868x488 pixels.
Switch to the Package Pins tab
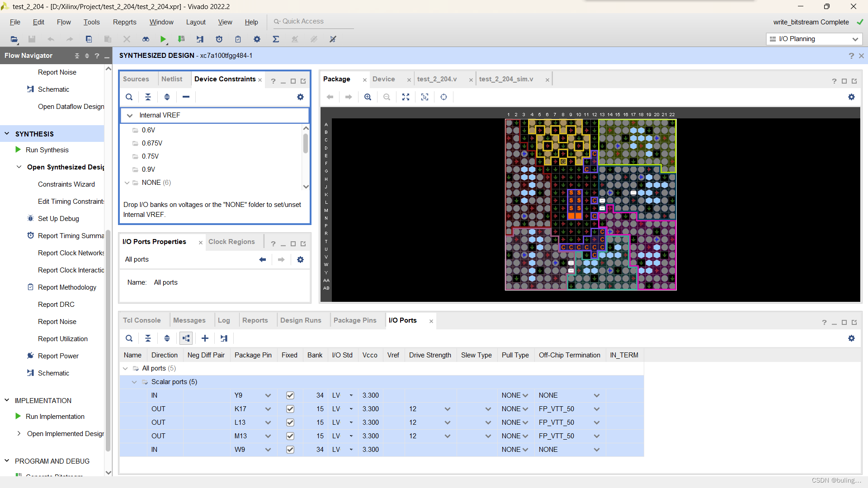pyautogui.click(x=355, y=320)
